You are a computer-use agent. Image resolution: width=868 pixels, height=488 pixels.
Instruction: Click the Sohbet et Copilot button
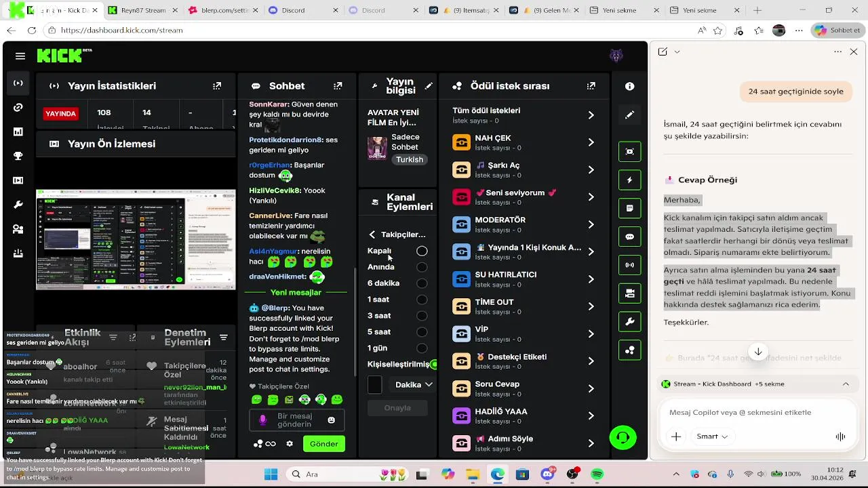837,30
